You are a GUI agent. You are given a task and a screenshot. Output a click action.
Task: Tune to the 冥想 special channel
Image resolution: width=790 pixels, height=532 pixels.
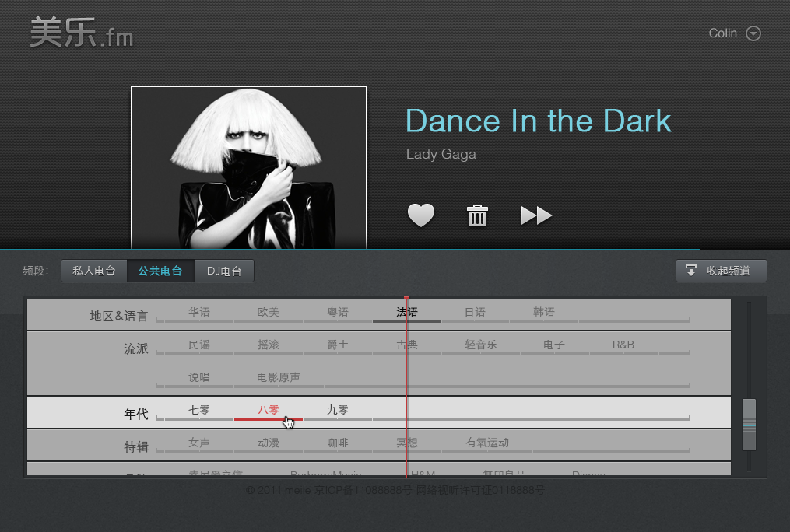[x=407, y=443]
